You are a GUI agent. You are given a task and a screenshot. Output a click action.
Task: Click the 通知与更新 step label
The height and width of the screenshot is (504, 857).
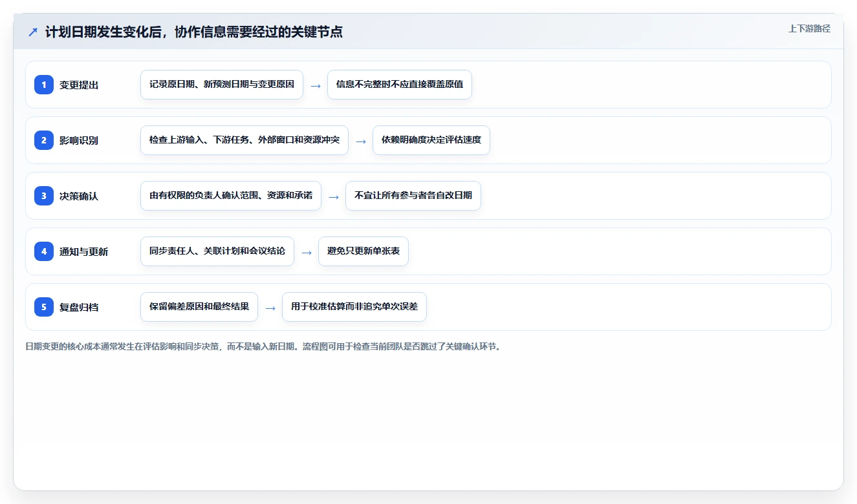[x=84, y=251]
